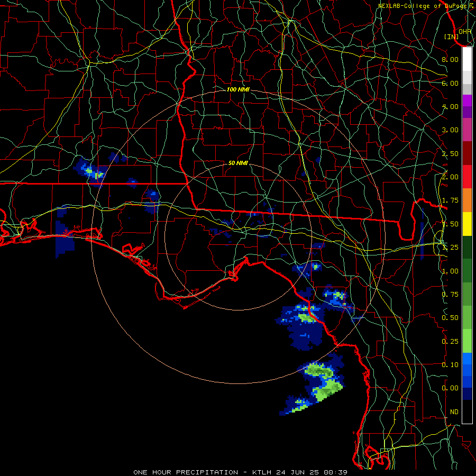The height and width of the screenshot is (476, 476).
Task: Click the "ONE HOUR PRECIPITATION" title text
Action: click(186, 472)
